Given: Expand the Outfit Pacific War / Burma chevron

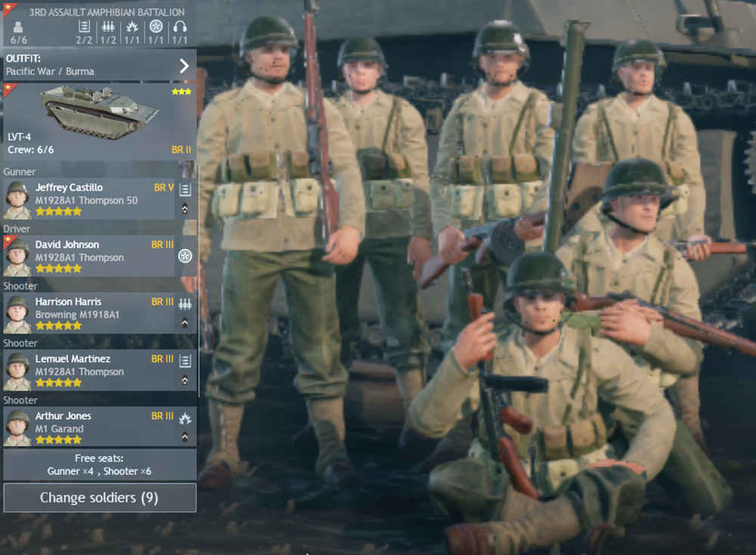Looking at the screenshot, I should (184, 66).
